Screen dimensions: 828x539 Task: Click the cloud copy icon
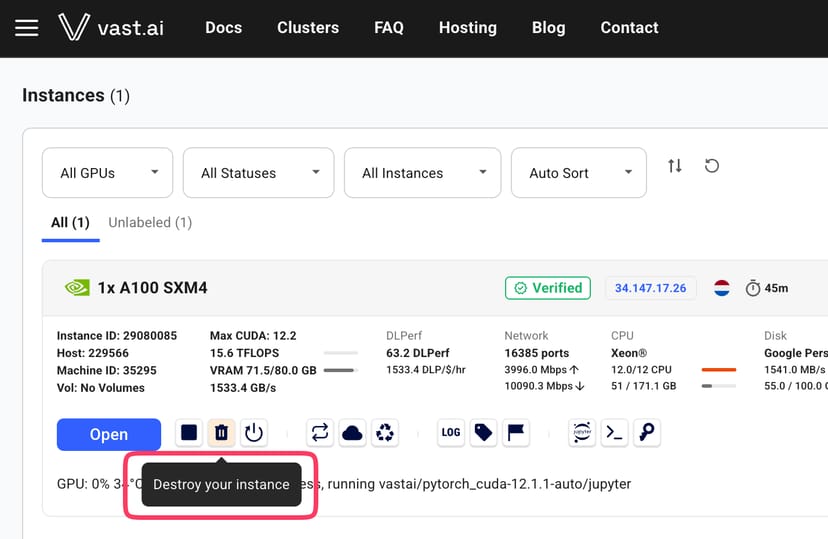pos(352,432)
